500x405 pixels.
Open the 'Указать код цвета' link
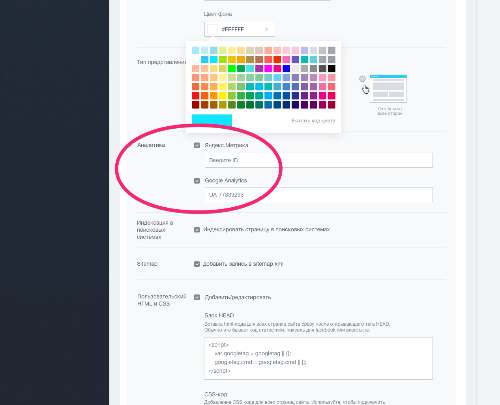(x=313, y=121)
